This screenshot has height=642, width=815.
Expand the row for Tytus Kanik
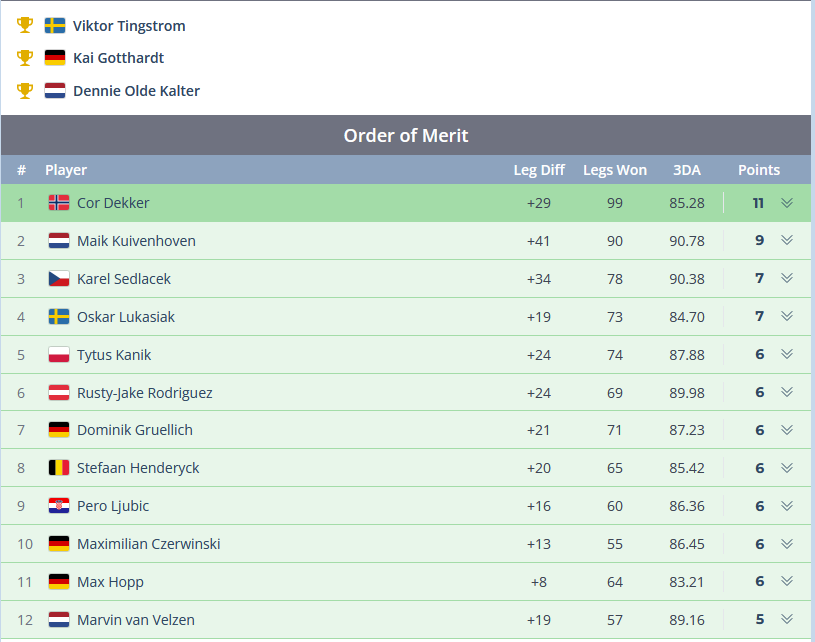(787, 354)
